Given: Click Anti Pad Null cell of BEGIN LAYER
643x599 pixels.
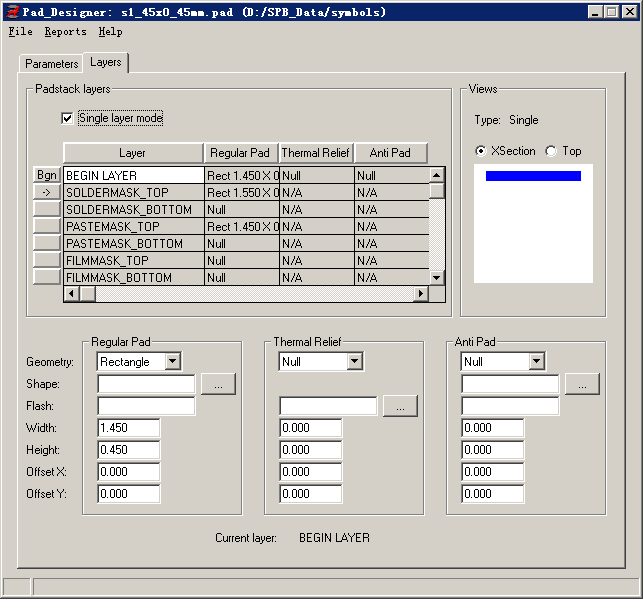Looking at the screenshot, I should coord(392,175).
